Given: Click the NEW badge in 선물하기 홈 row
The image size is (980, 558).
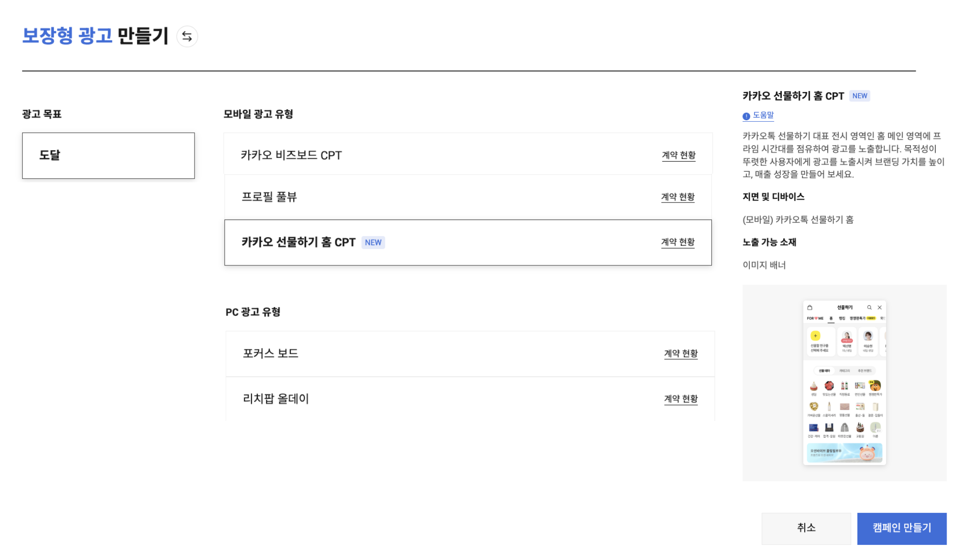Looking at the screenshot, I should 373,242.
